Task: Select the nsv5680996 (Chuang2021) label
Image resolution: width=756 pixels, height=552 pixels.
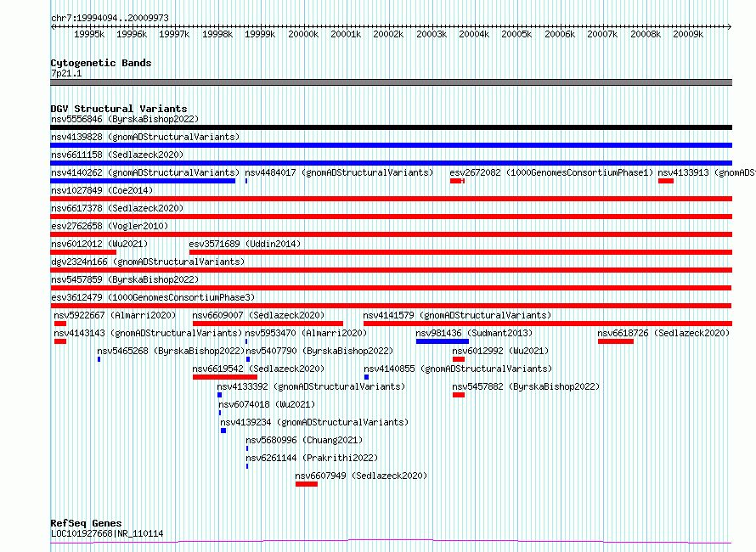Action: (x=304, y=440)
